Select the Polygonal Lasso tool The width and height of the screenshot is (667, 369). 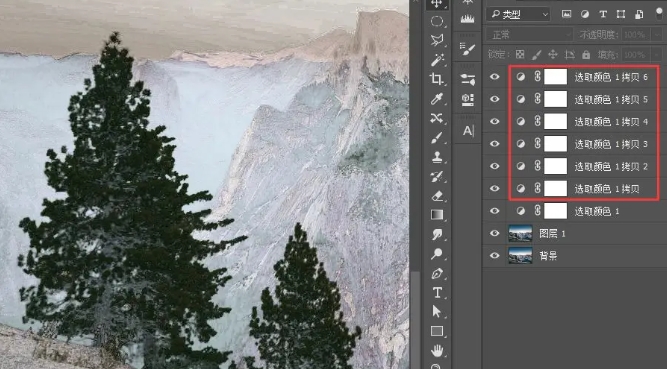tap(437, 40)
